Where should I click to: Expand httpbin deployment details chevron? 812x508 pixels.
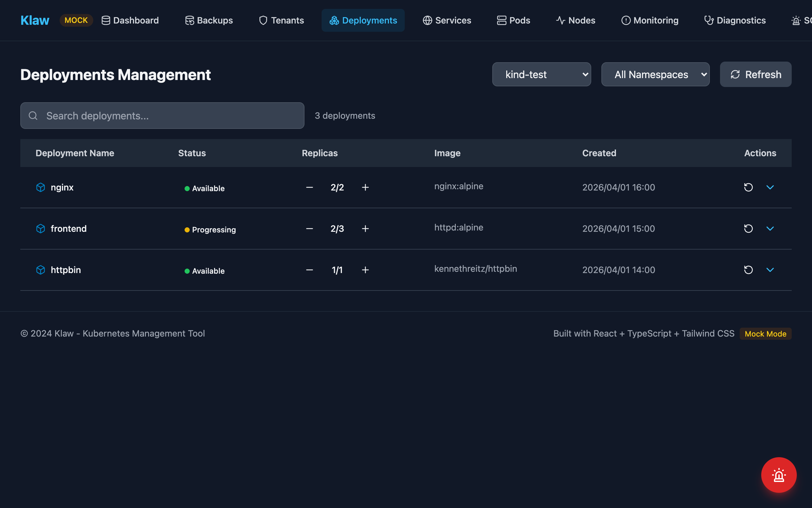point(770,270)
